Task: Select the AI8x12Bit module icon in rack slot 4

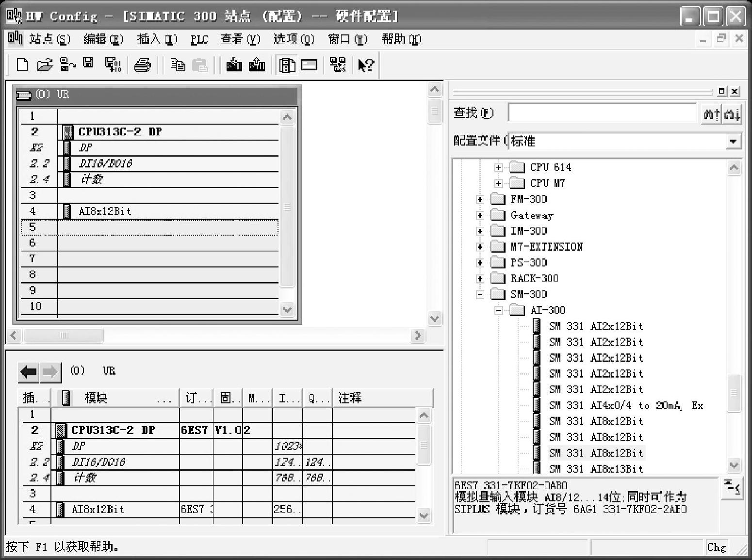Action: [67, 211]
